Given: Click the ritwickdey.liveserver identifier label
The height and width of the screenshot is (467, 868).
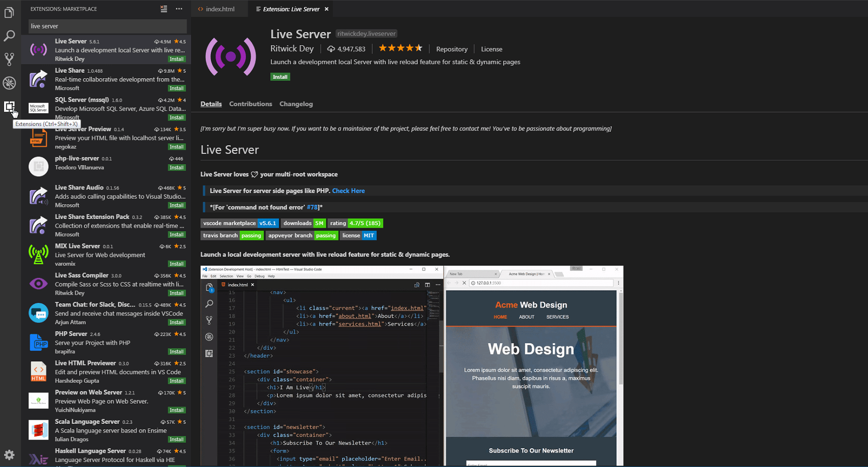Looking at the screenshot, I should pos(366,34).
